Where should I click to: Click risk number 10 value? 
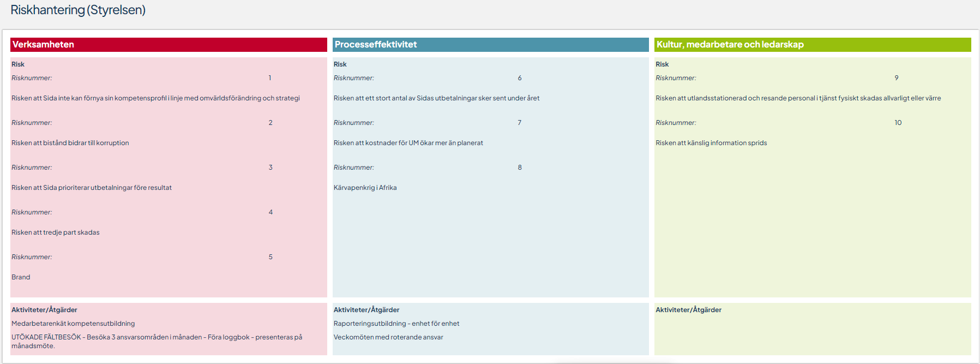click(x=898, y=123)
